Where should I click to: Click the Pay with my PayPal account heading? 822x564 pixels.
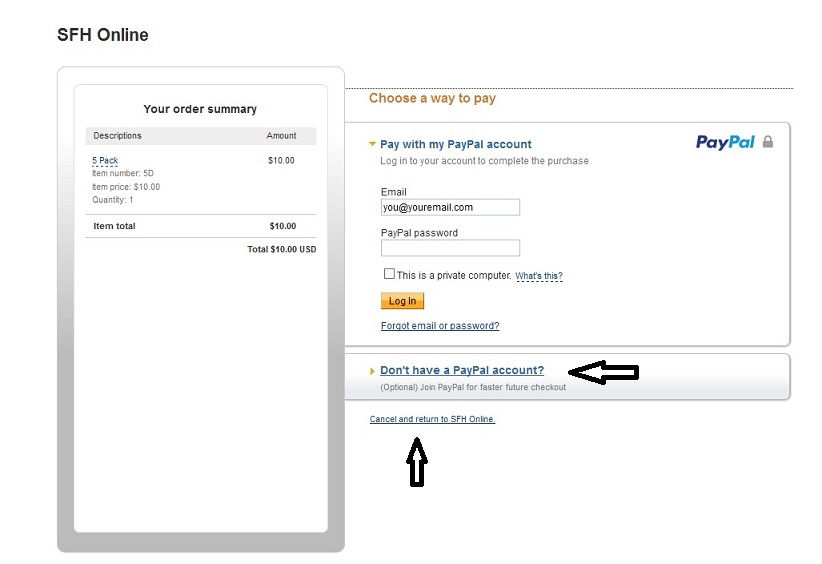[x=456, y=144]
